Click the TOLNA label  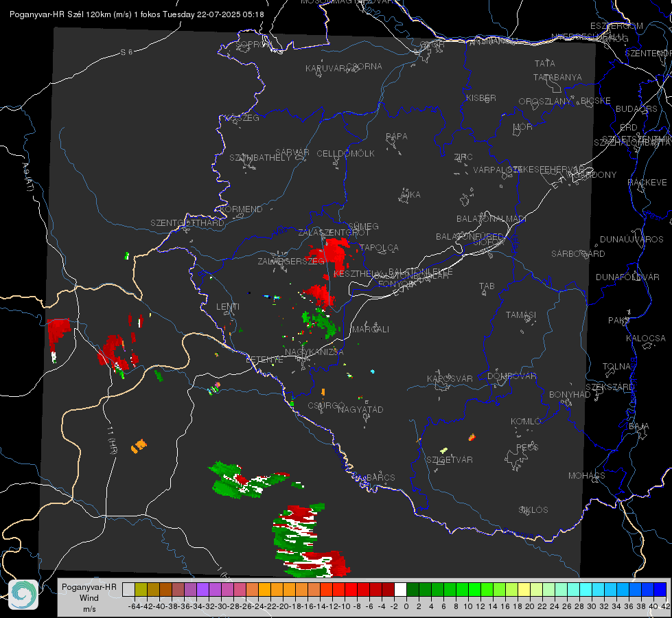click(616, 367)
